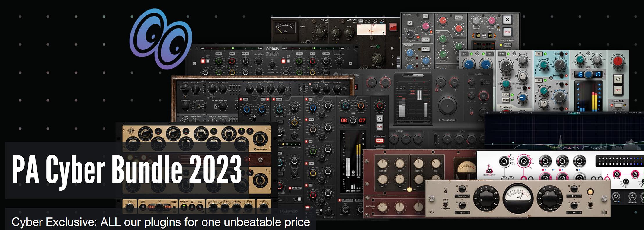Screen dimensions: 644x230
Task: Toggle the yellow LINK button on the red compressor
Action: pyautogui.click(x=409, y=190)
